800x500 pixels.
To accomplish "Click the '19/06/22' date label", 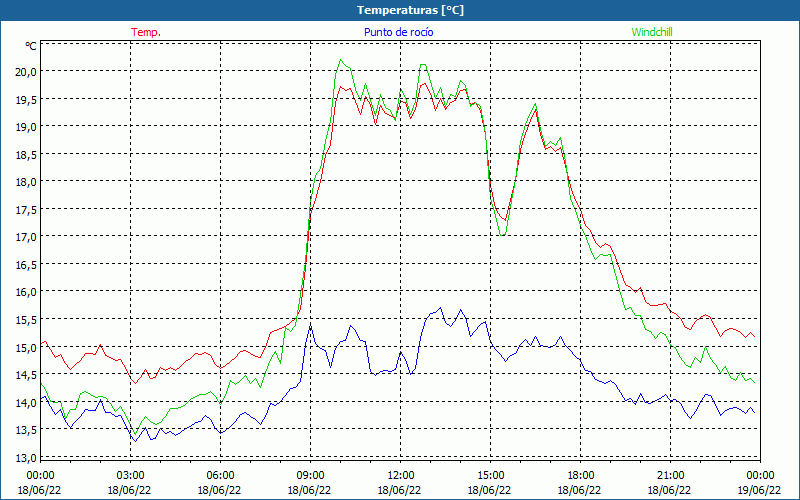I will coord(760,490).
